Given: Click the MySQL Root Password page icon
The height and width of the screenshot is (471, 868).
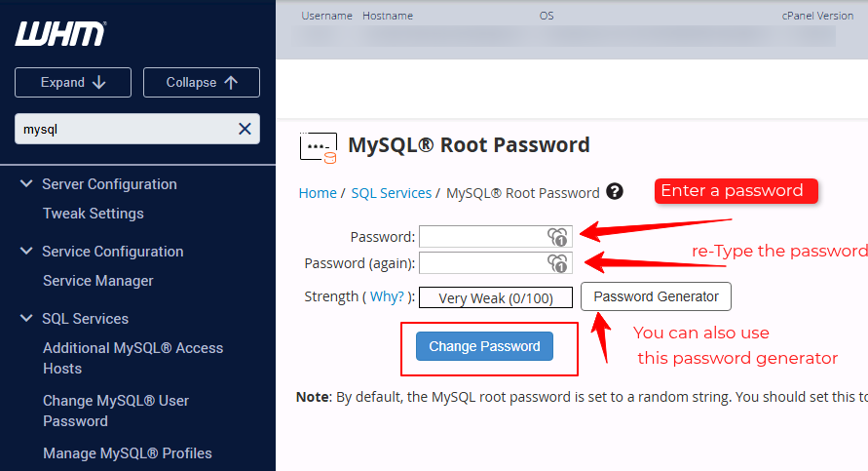Looking at the screenshot, I should pos(319,148).
